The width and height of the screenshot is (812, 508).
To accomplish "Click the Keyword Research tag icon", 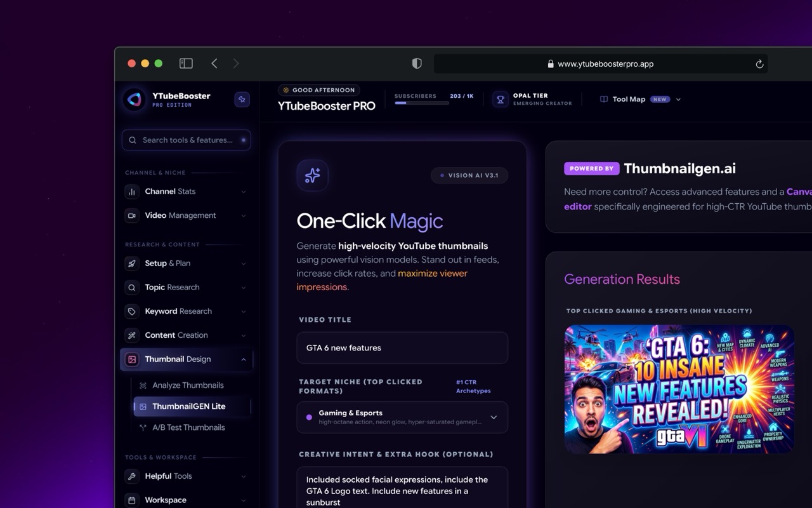I will (x=132, y=312).
